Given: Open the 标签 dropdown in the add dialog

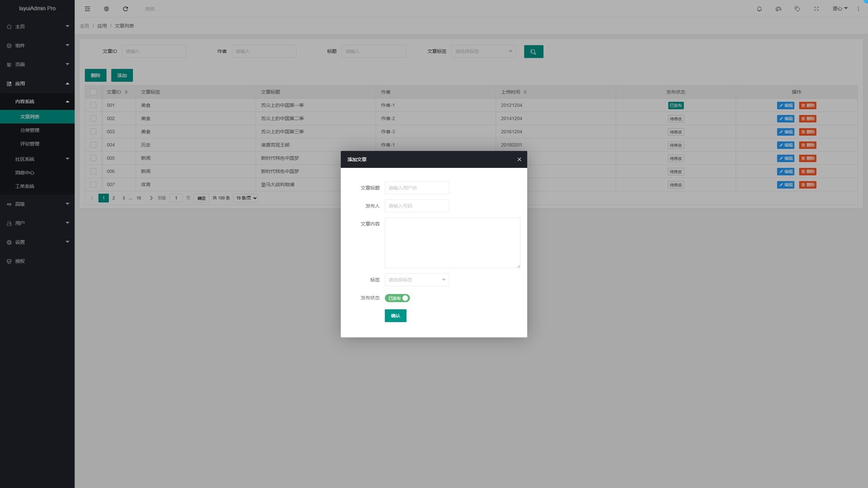Looking at the screenshot, I should pos(416,280).
